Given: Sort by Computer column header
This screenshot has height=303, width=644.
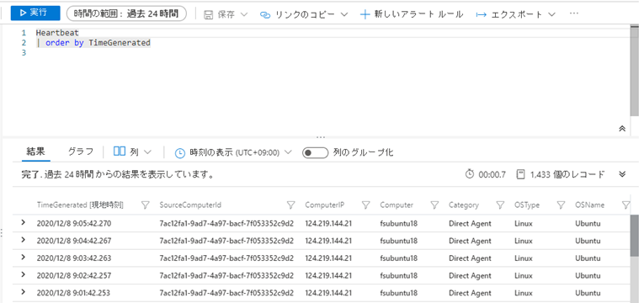Looking at the screenshot, I should [397, 205].
